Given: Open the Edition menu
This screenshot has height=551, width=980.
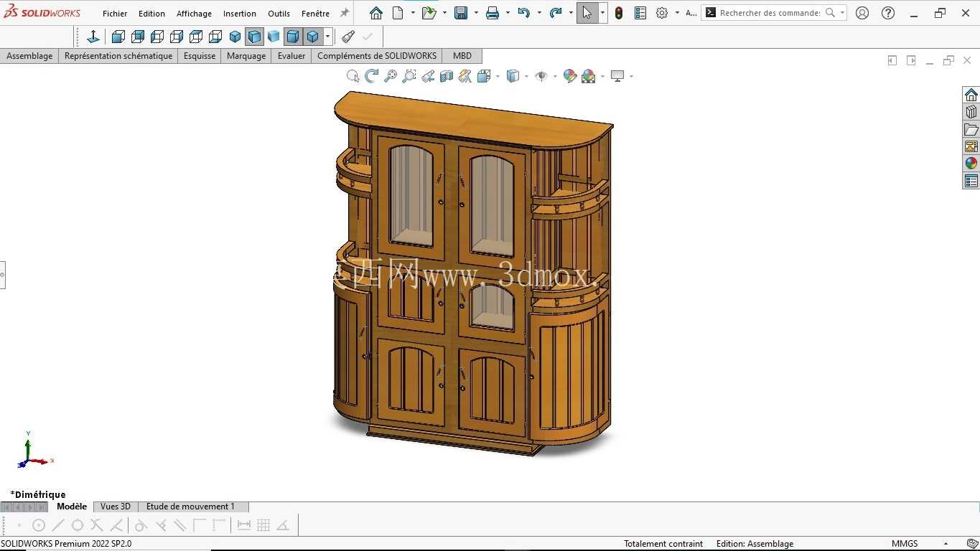Looking at the screenshot, I should 151,14.
